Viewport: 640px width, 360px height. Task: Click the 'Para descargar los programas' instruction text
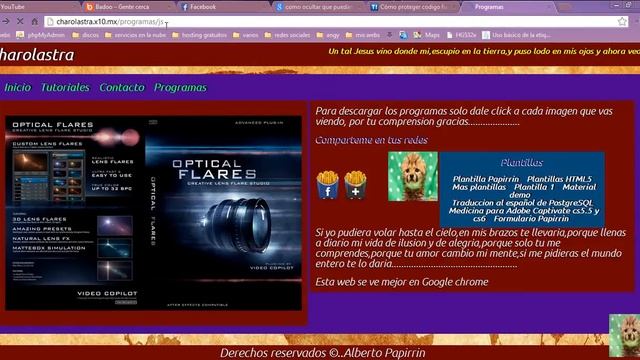[x=464, y=116]
